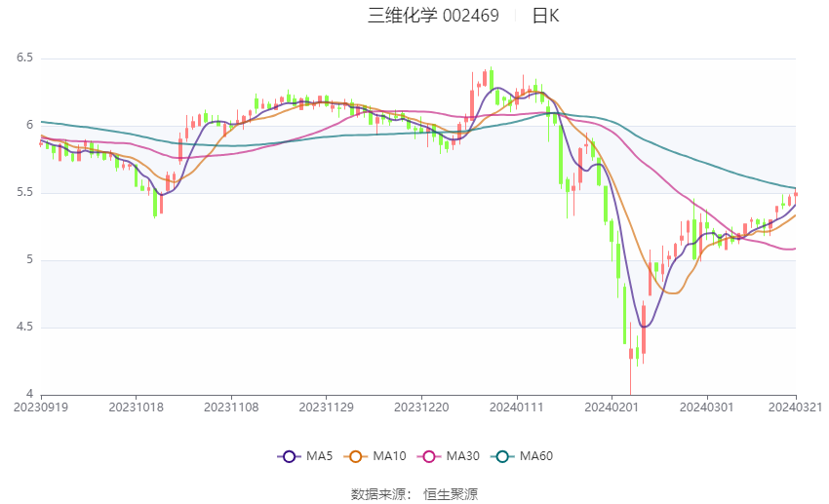This screenshot has width=829, height=504.
Task: Select the 日K period label
Action: (545, 16)
